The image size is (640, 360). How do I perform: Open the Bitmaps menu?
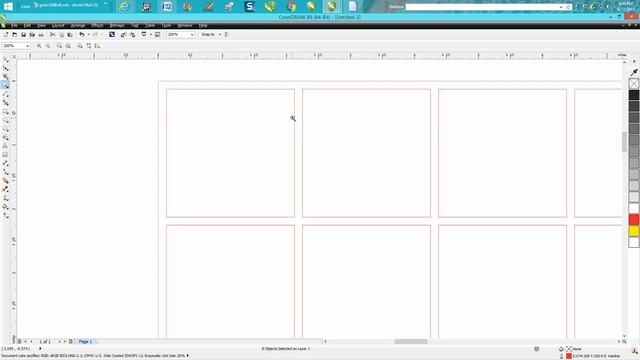coord(117,25)
